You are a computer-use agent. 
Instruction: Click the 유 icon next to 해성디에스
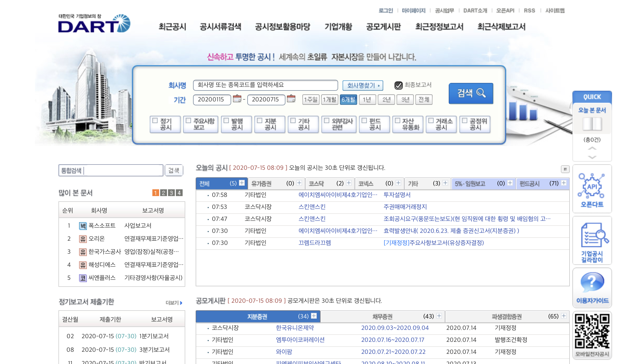pos(83,265)
